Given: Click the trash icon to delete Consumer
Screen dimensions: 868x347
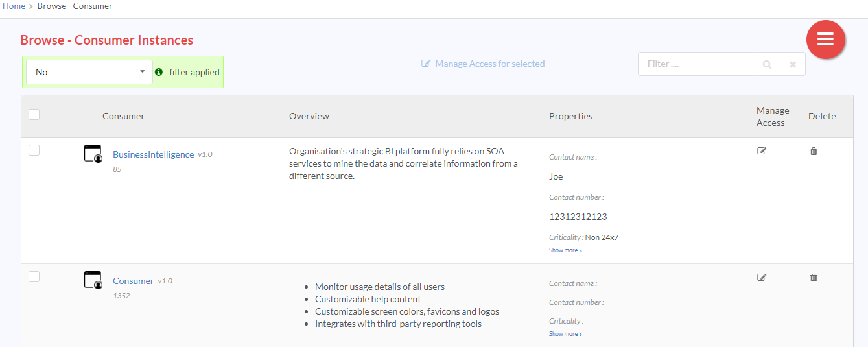Looking at the screenshot, I should click(x=814, y=278).
